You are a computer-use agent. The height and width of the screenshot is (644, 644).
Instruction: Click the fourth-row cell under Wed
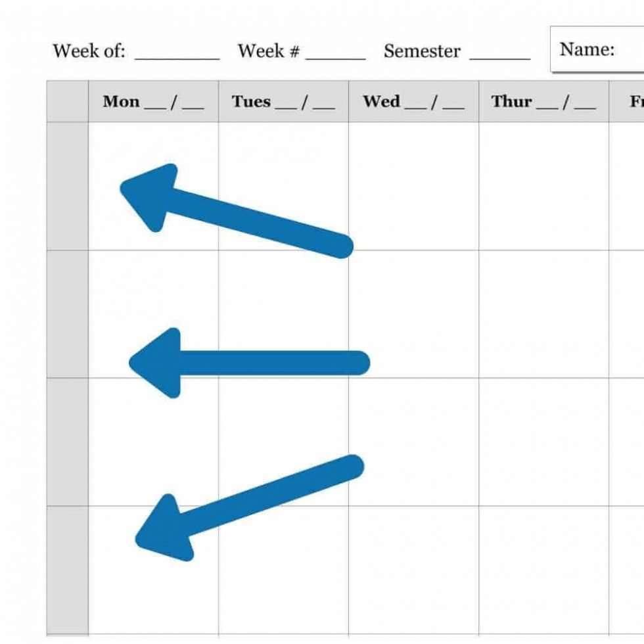[413, 569]
